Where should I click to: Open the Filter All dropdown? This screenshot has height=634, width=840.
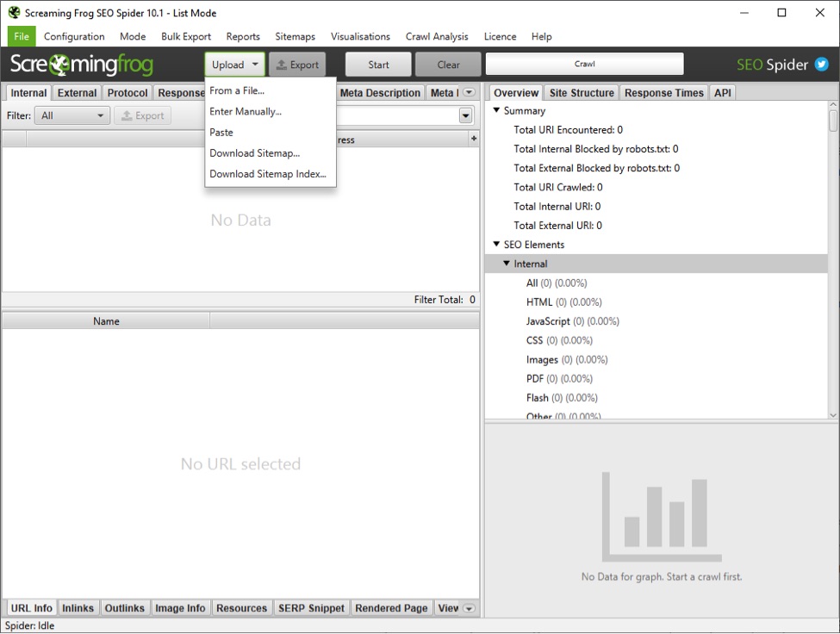(72, 115)
